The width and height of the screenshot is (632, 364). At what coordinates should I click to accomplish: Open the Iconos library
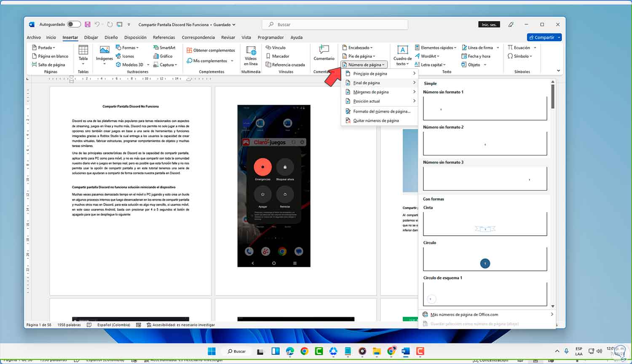(125, 56)
